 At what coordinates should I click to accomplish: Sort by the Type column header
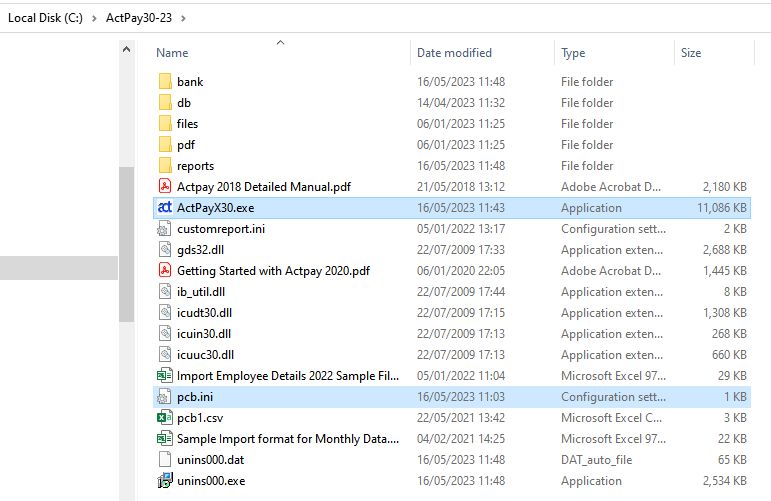pos(573,53)
